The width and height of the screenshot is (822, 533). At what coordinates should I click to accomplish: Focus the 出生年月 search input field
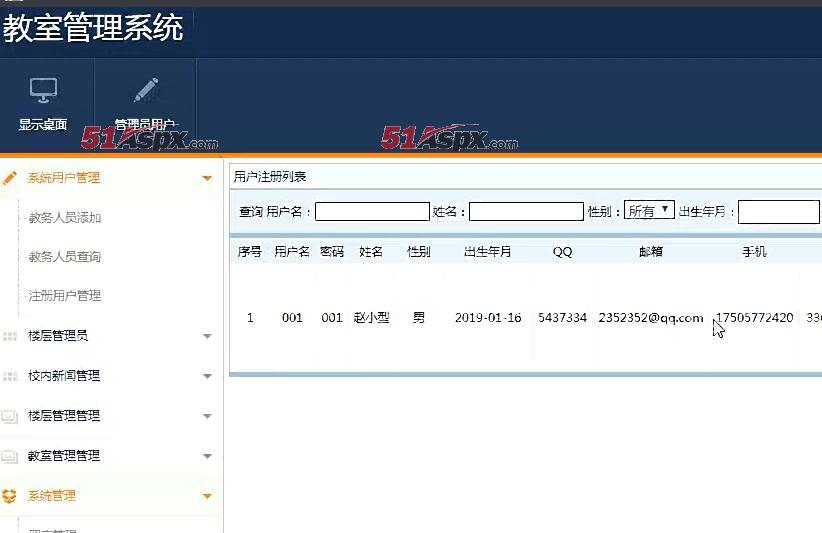pyautogui.click(x=778, y=212)
